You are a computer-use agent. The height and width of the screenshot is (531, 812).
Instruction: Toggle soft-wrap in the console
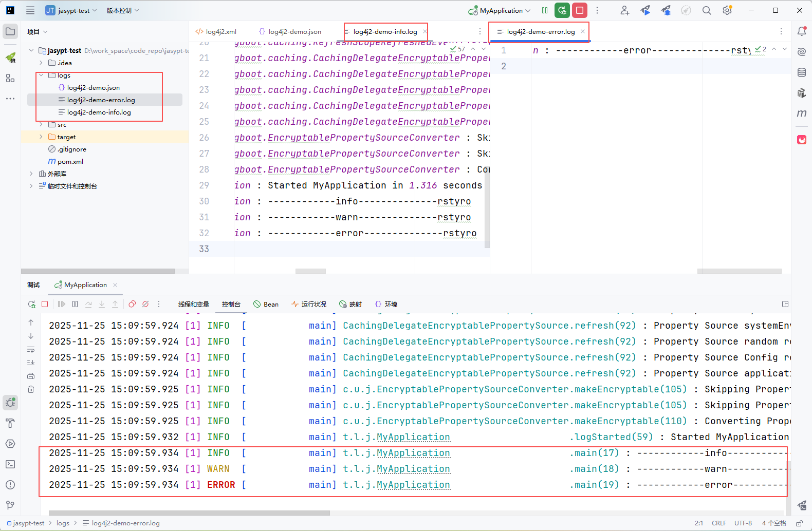tap(31, 349)
